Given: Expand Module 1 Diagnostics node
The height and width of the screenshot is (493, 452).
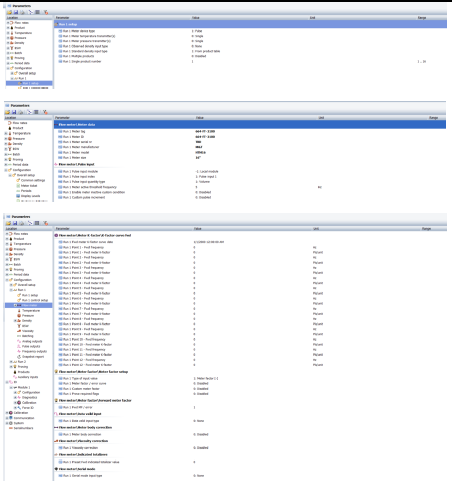Looking at the screenshot, I should pos(15,398).
